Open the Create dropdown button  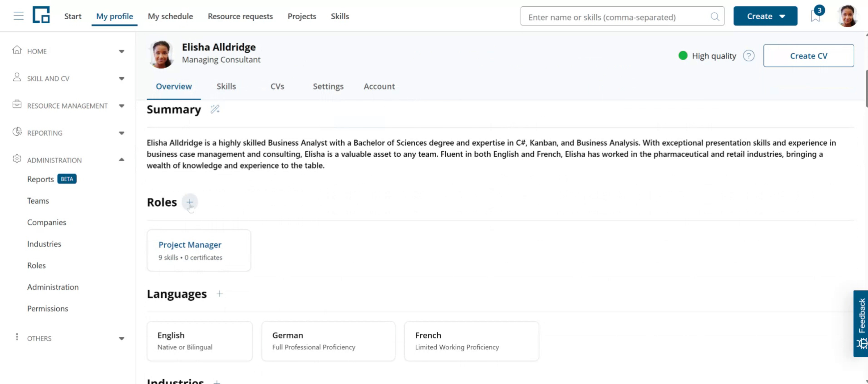[x=765, y=16]
